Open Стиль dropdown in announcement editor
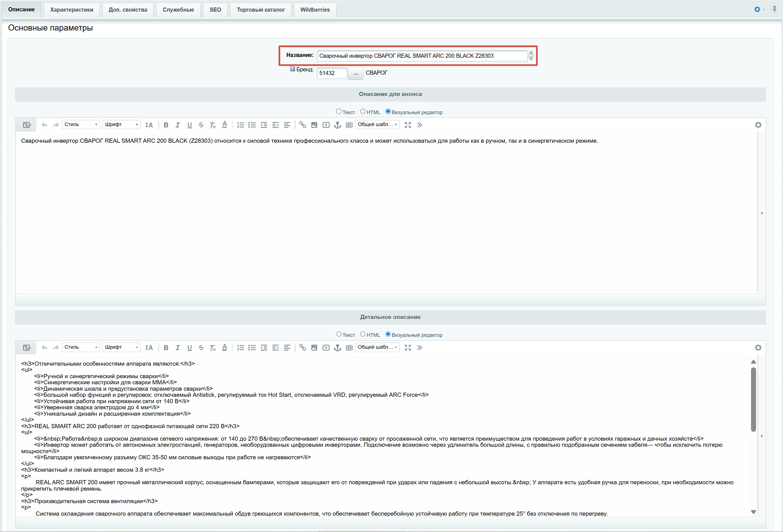The height and width of the screenshot is (532, 783). pos(81,125)
